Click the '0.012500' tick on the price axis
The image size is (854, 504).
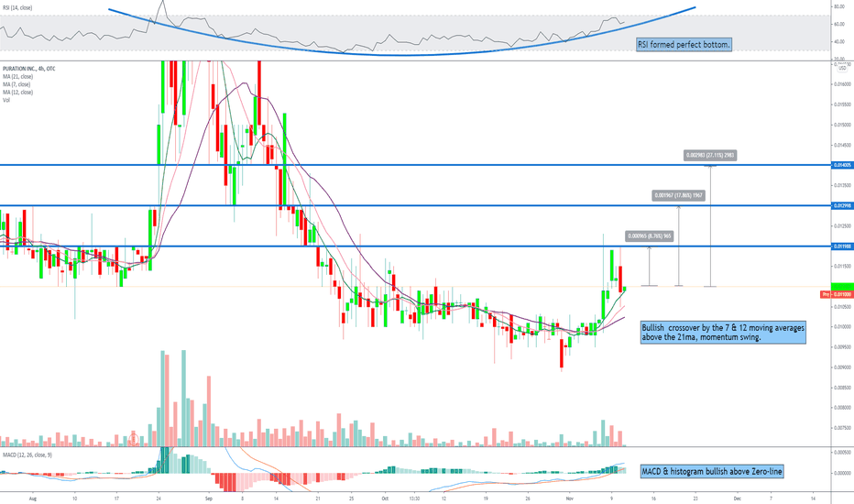[x=843, y=225]
